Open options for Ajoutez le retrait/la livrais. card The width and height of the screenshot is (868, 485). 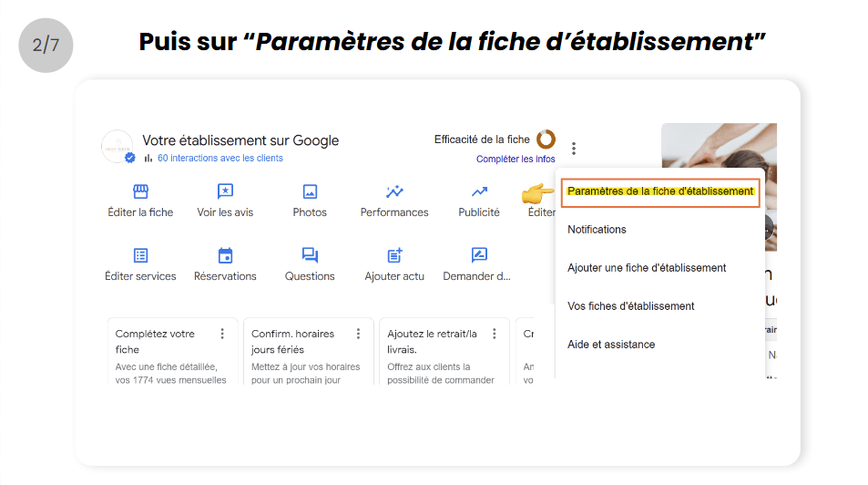[495, 334]
